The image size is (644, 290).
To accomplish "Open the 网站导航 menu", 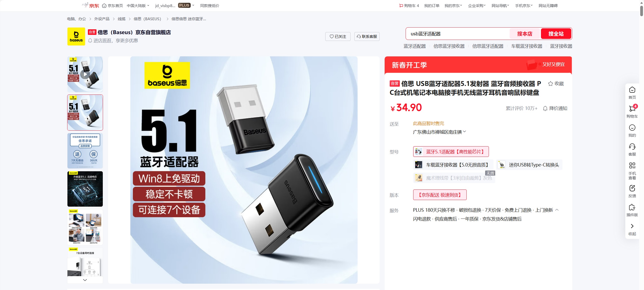I will click(x=500, y=6).
